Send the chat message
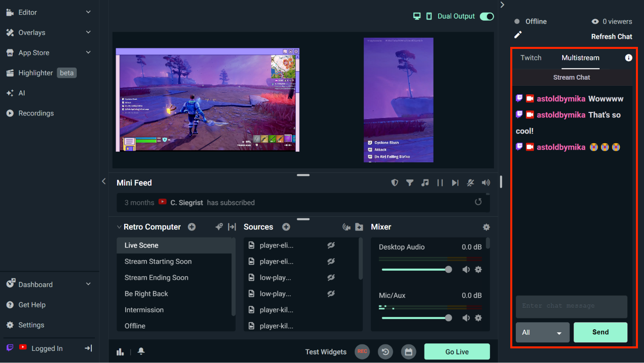The image size is (644, 363). point(601,332)
